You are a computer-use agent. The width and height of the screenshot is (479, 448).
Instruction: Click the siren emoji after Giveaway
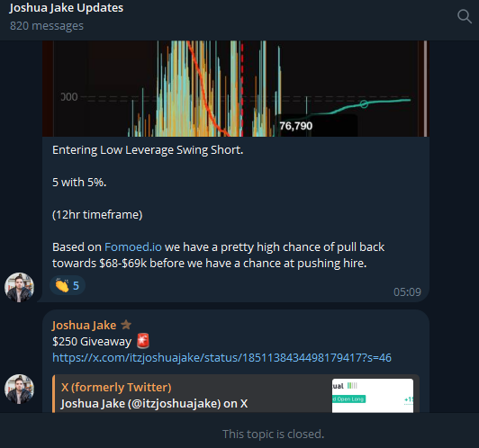pos(143,341)
